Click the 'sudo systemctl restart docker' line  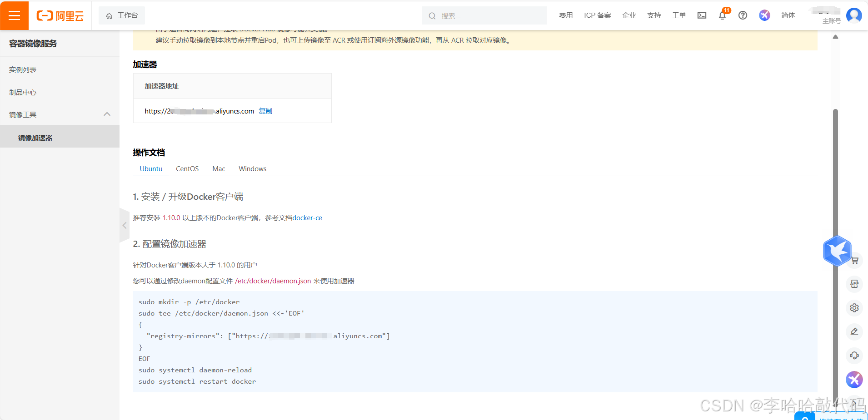pyautogui.click(x=197, y=382)
